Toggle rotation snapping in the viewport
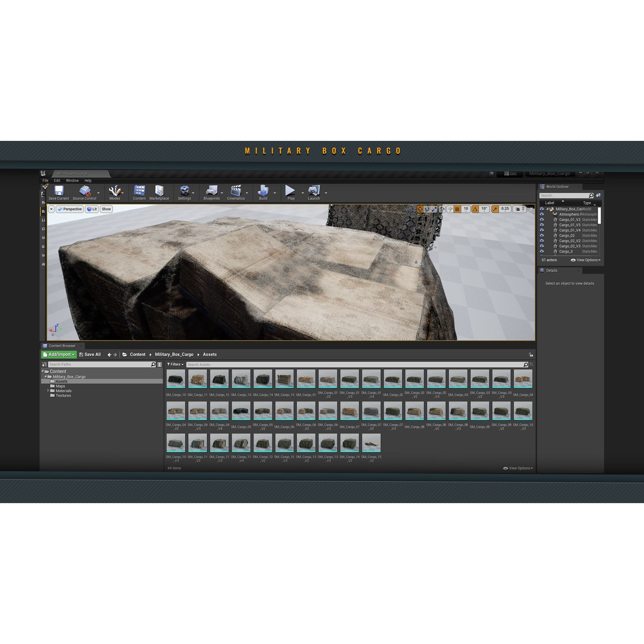 point(475,209)
